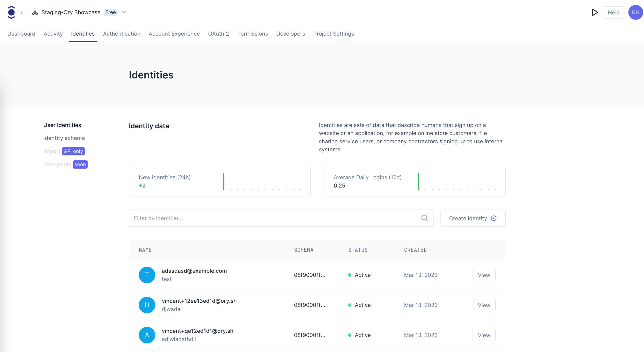Viewport: 644px width, 352px height.
Task: Go to the Developers tab
Action: tap(291, 34)
